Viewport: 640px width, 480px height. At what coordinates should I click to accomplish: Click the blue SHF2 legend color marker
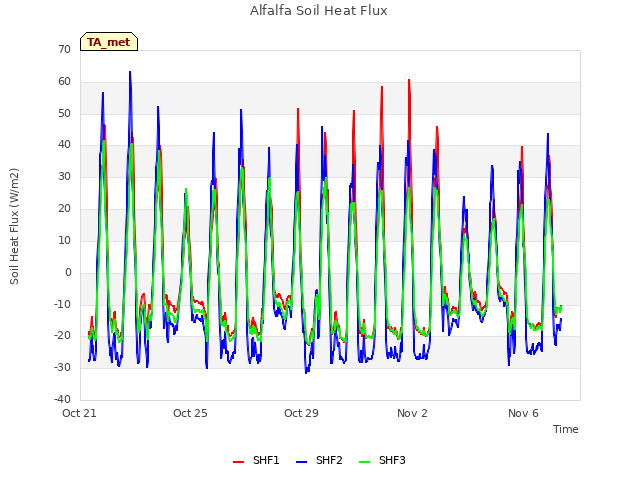click(301, 462)
